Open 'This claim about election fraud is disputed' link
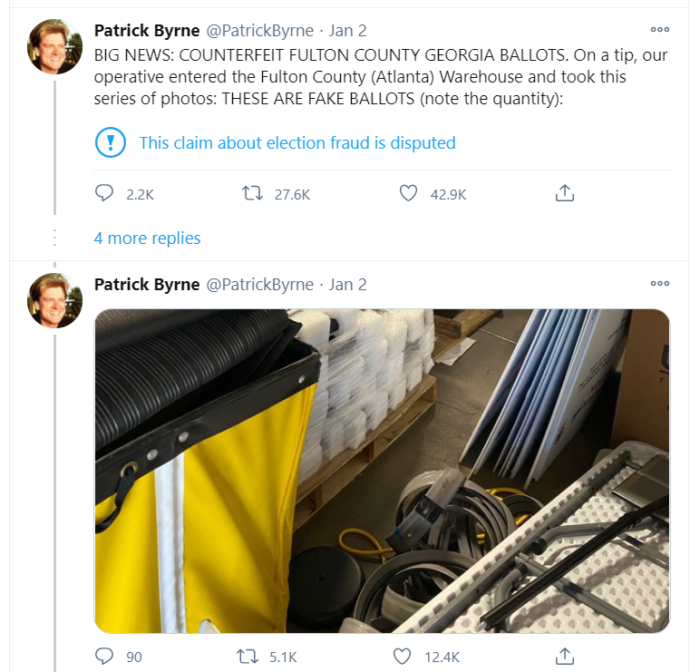The width and height of the screenshot is (700, 672). tap(297, 143)
